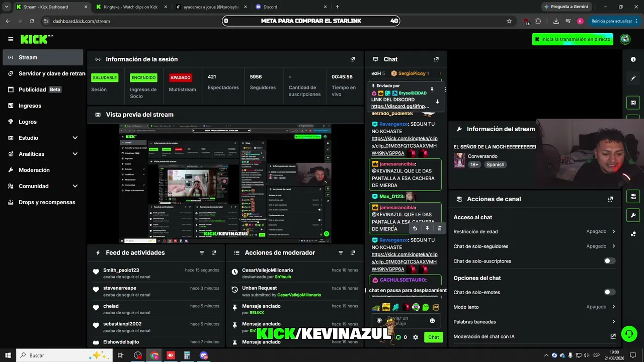
Task: Toggle Chat de solo-suscriptores switch
Action: click(x=610, y=261)
